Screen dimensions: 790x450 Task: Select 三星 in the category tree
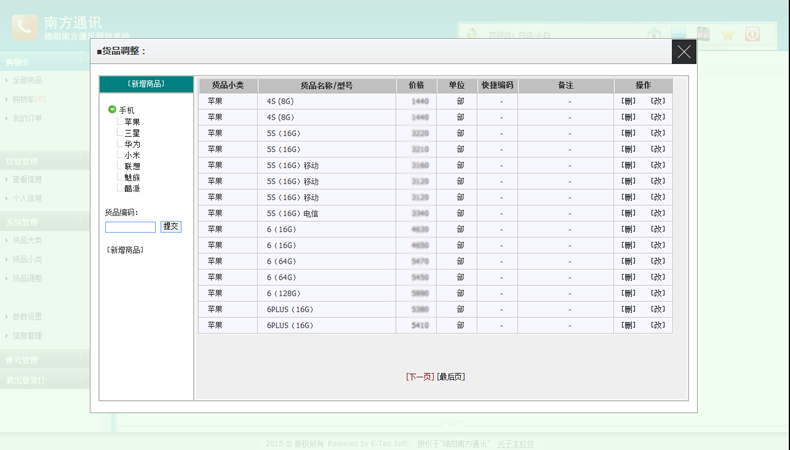coord(132,133)
